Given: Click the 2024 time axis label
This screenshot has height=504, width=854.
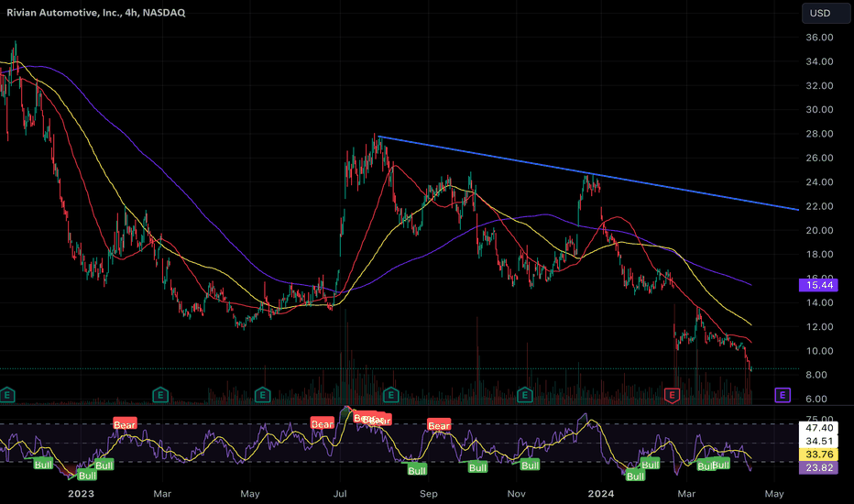Looking at the screenshot, I should pos(601,494).
